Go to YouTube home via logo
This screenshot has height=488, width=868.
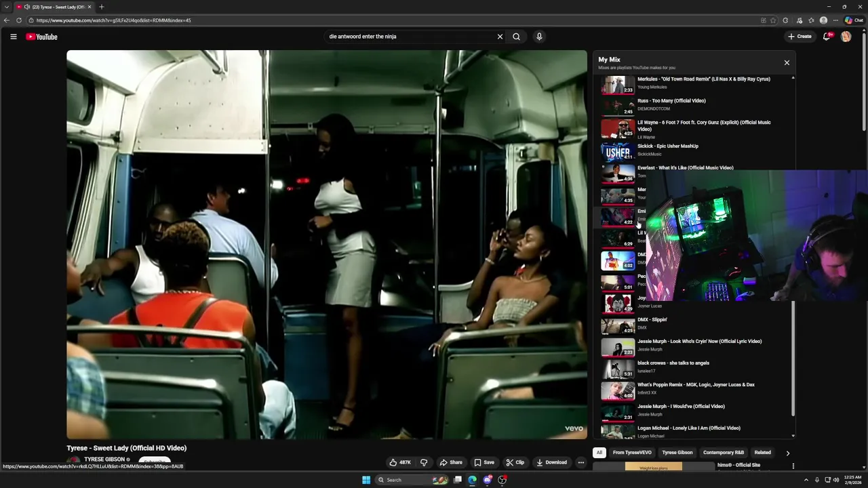(42, 37)
